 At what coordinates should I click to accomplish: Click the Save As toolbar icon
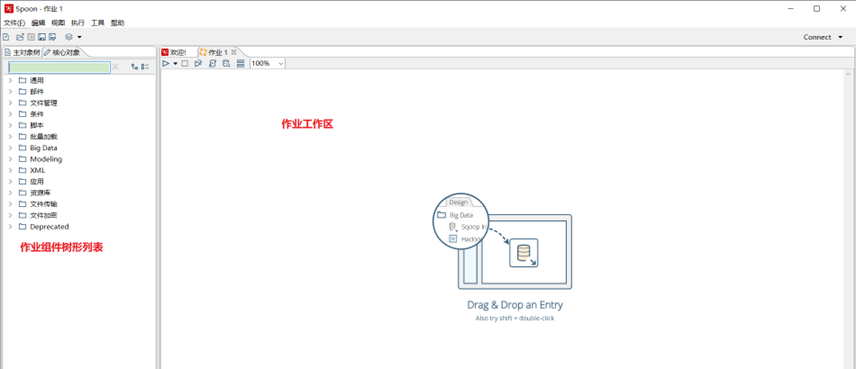[x=52, y=37]
